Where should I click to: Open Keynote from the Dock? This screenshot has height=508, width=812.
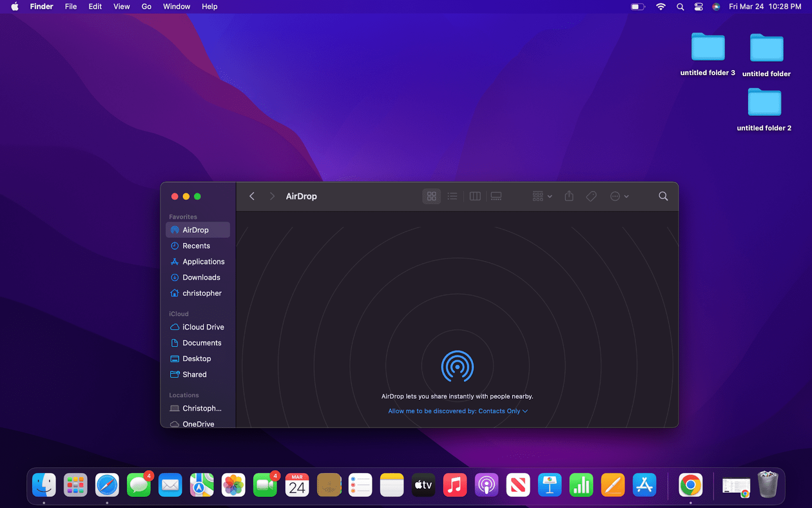pos(550,485)
